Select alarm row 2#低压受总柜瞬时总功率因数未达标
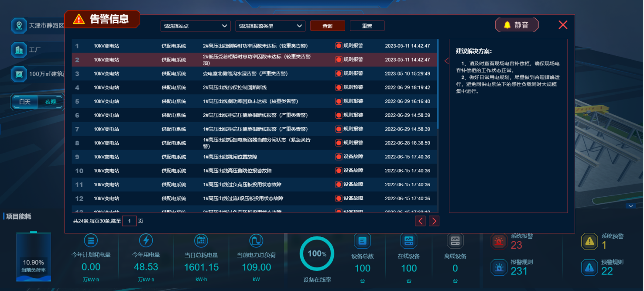644x291 pixels. coord(254,60)
